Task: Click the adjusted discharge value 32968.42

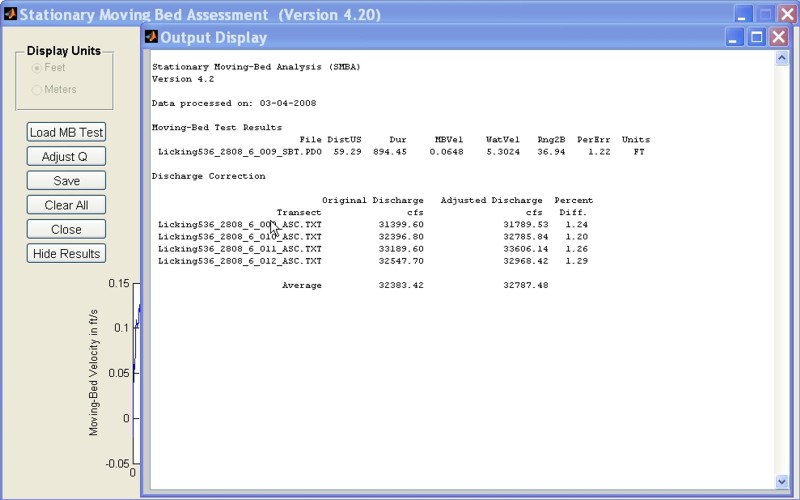Action: pos(526,261)
